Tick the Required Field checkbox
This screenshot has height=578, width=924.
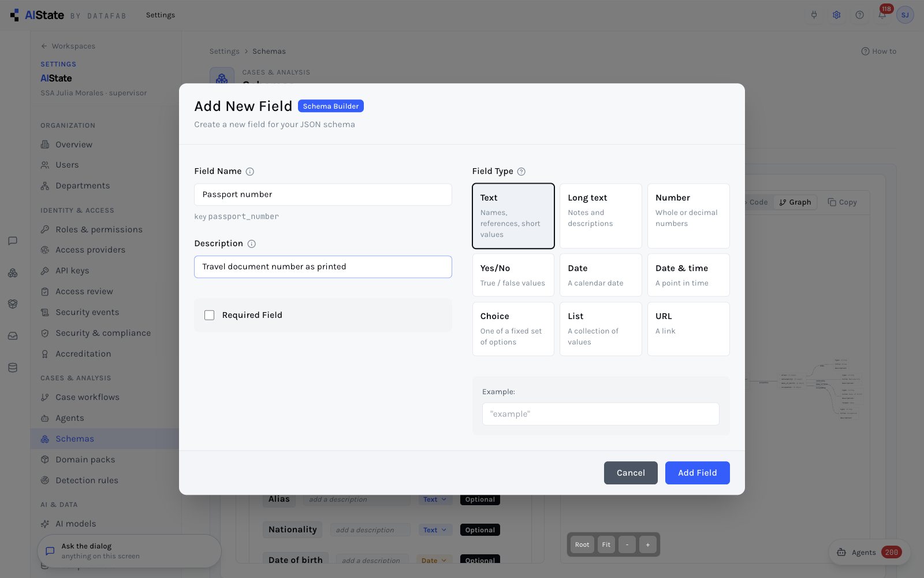pos(210,316)
